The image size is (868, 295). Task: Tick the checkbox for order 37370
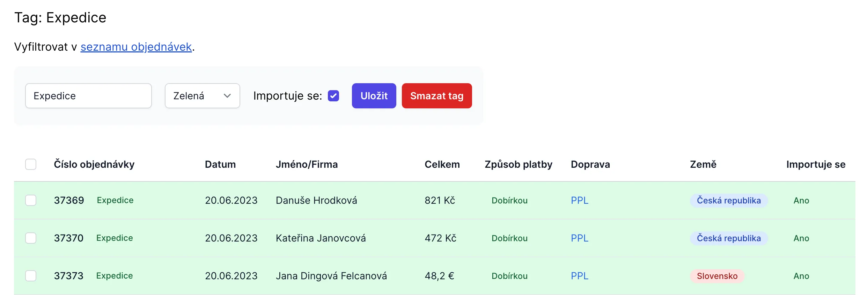pos(31,238)
